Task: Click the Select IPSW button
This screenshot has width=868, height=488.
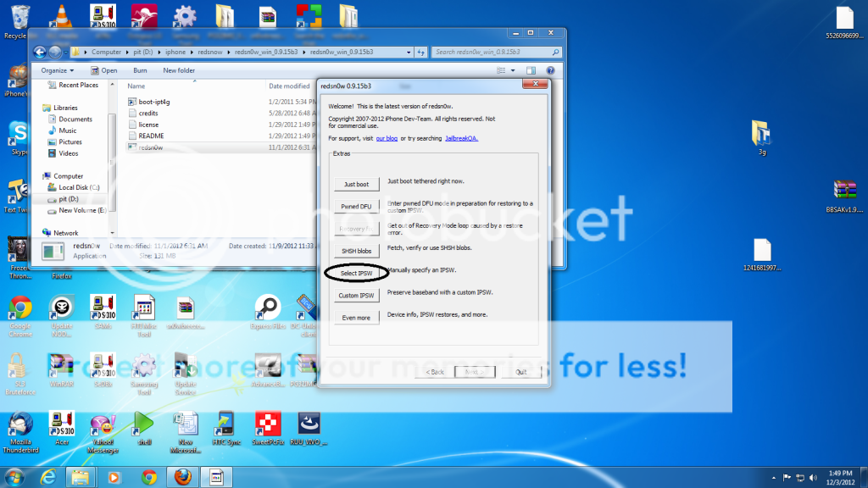Action: tap(357, 274)
